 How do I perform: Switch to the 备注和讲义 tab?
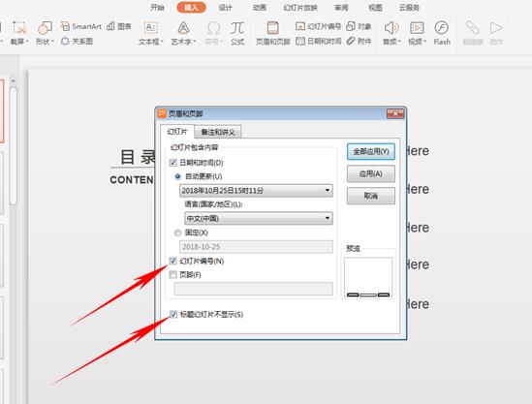pyautogui.click(x=218, y=132)
